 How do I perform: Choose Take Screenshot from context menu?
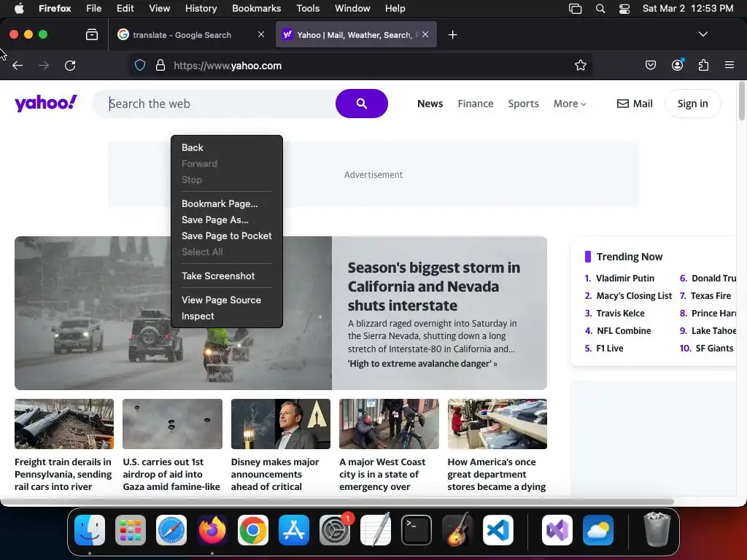(x=217, y=276)
